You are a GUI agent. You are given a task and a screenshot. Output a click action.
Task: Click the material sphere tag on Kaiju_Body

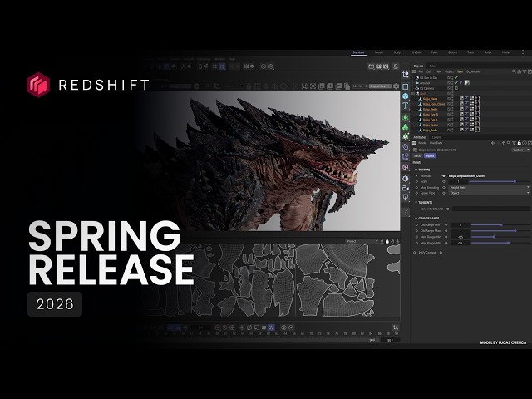click(x=477, y=130)
